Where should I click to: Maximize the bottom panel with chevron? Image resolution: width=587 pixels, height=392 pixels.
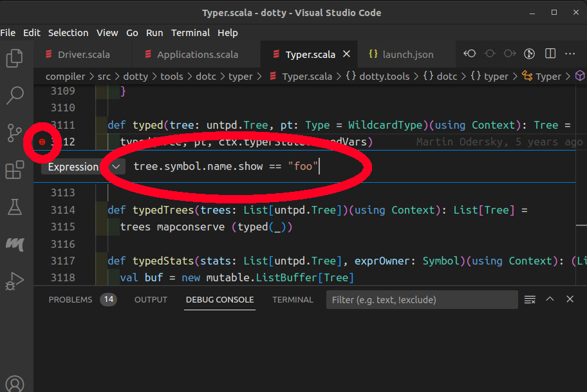pos(550,299)
